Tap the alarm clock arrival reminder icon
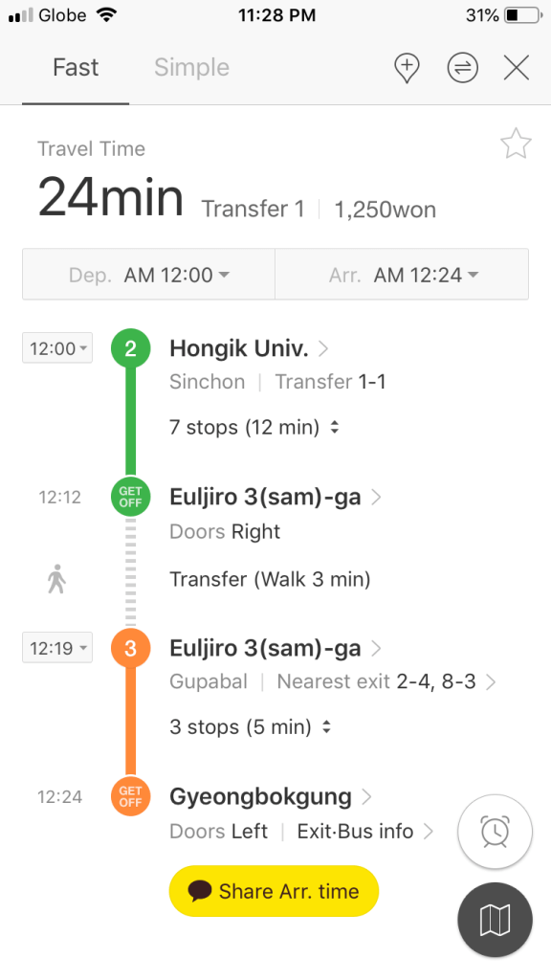The image size is (551, 980). pyautogui.click(x=495, y=832)
